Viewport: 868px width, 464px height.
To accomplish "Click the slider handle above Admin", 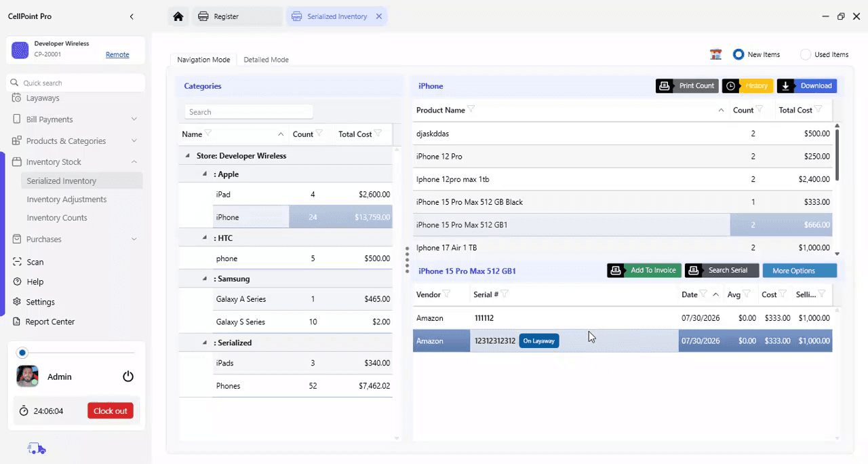I will coord(22,353).
